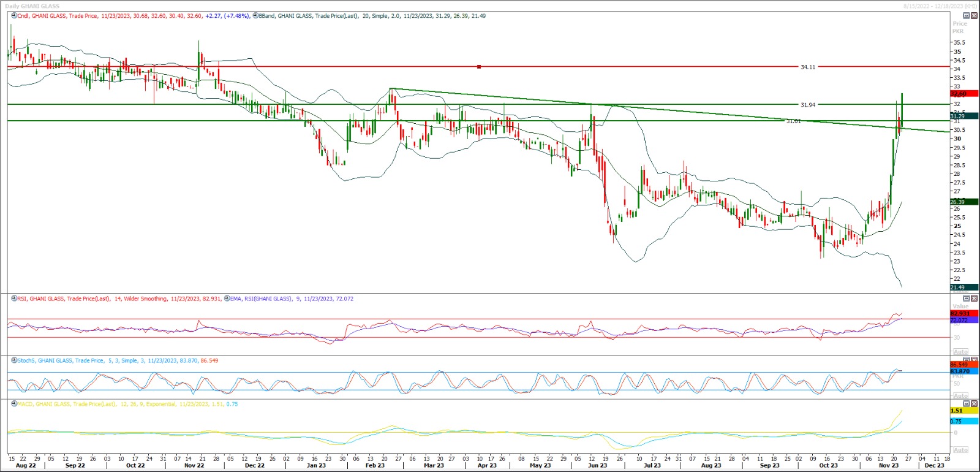
Task: Click the Value axis label in RSI pane
Action: (x=960, y=306)
